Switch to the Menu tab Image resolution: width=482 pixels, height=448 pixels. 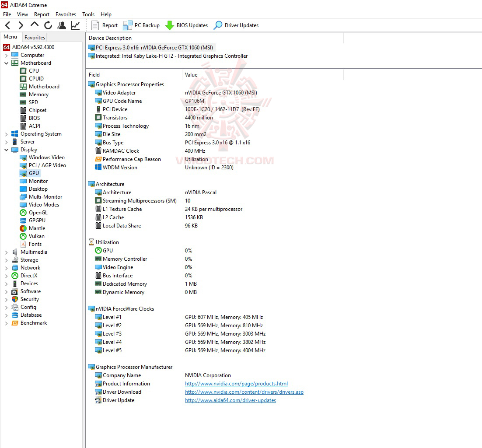[10, 37]
